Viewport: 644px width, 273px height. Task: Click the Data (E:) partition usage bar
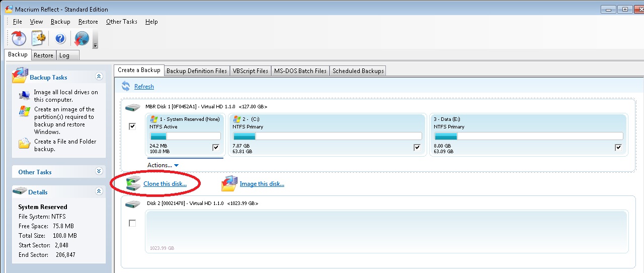(529, 136)
